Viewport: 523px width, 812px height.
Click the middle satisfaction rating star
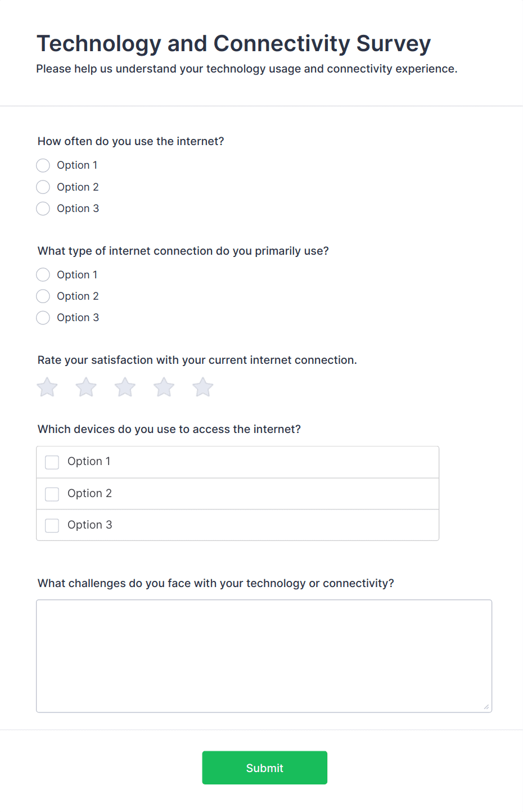[124, 387]
